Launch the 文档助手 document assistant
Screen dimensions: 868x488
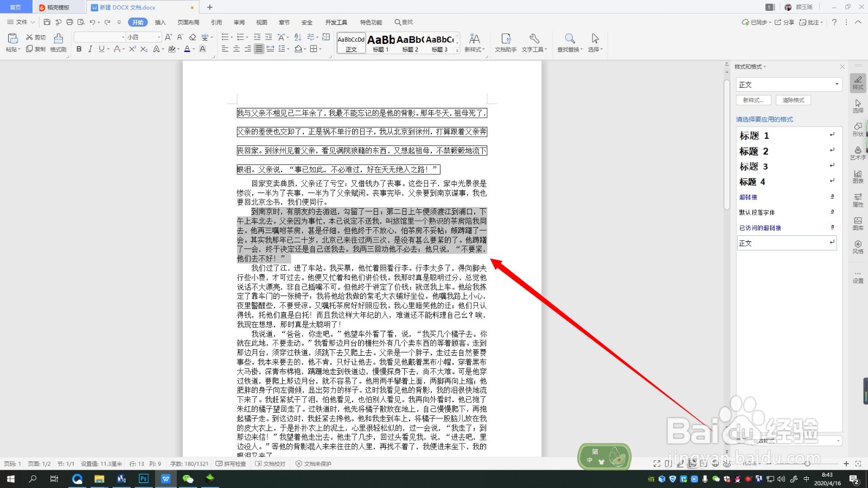point(506,42)
